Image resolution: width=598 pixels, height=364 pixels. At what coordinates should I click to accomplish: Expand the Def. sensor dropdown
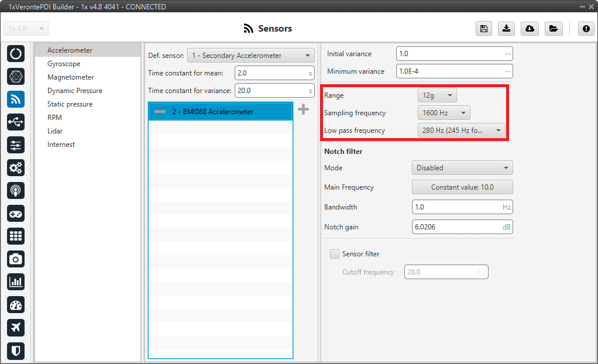pos(250,56)
